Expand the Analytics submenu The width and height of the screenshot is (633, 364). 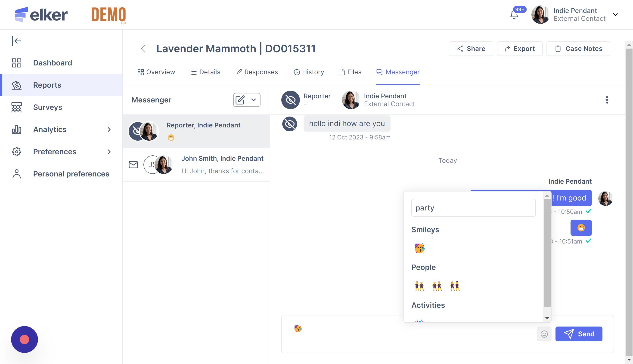click(x=109, y=130)
